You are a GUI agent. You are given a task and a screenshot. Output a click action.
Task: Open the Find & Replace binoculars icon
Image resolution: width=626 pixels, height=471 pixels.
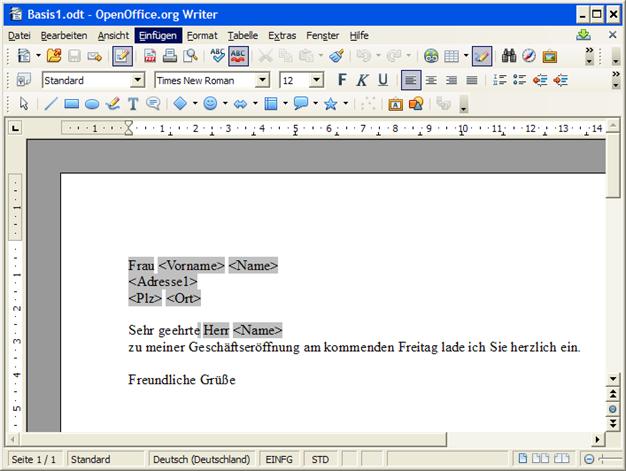pos(509,56)
